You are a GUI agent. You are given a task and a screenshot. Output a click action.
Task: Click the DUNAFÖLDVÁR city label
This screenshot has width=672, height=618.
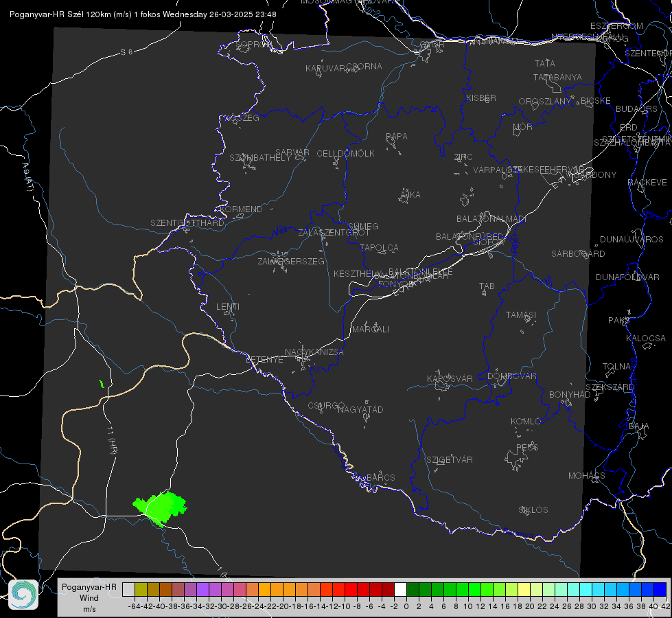click(x=627, y=277)
